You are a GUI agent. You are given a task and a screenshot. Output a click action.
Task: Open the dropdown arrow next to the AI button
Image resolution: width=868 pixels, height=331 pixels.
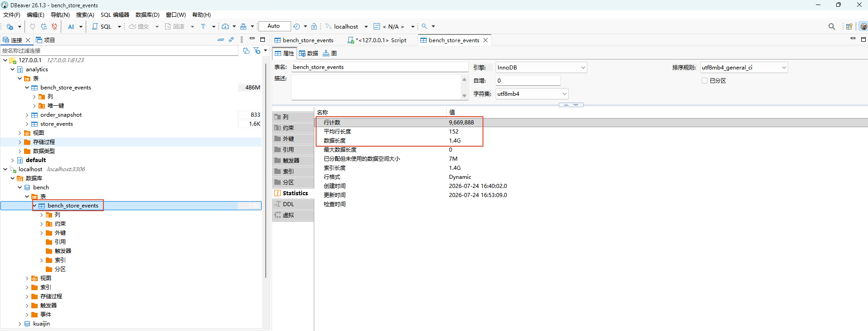click(x=81, y=26)
